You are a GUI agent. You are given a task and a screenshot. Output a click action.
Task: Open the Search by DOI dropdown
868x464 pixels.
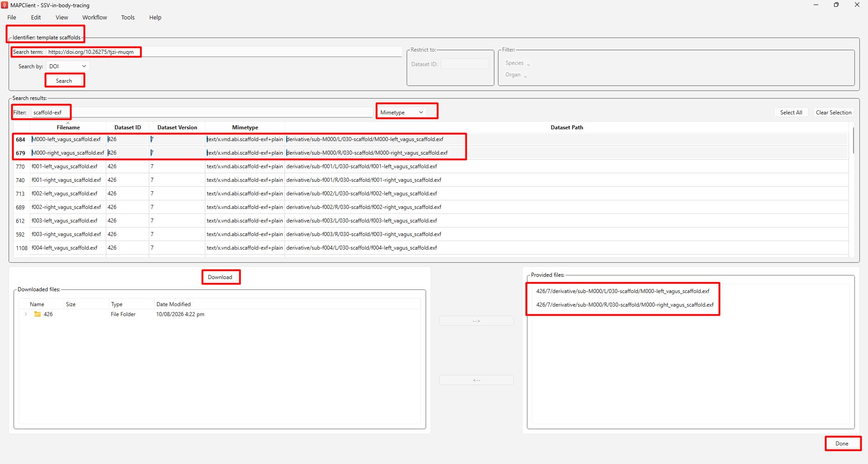[68, 66]
